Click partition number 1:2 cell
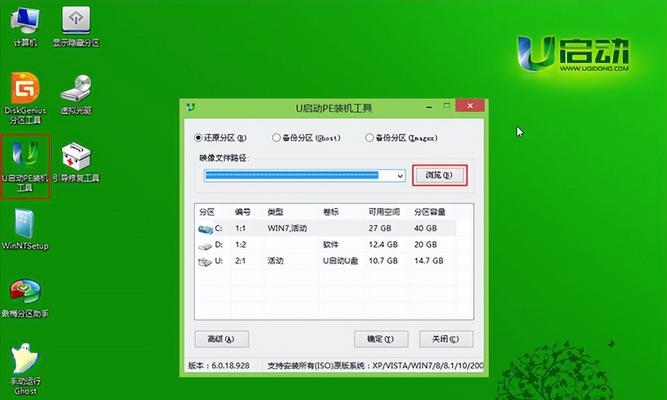667x400 pixels. 240,245
